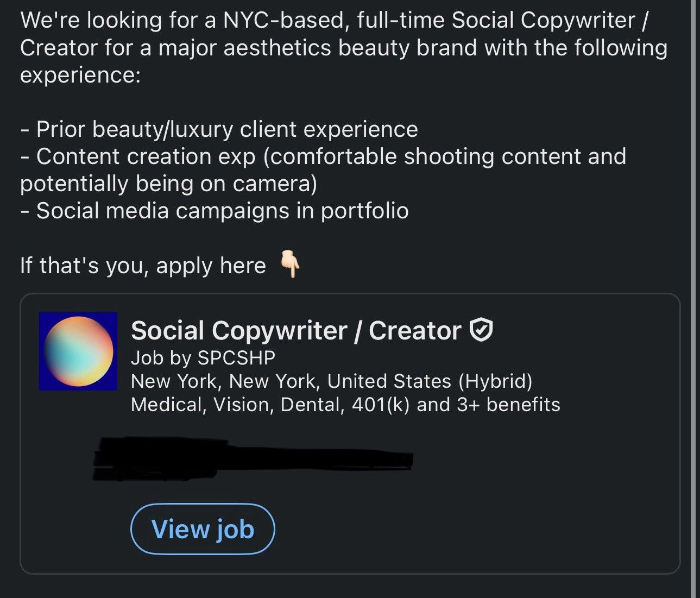Select the Prior beauty/luxury client experience line
This screenshot has height=598, width=700.
pos(219,129)
